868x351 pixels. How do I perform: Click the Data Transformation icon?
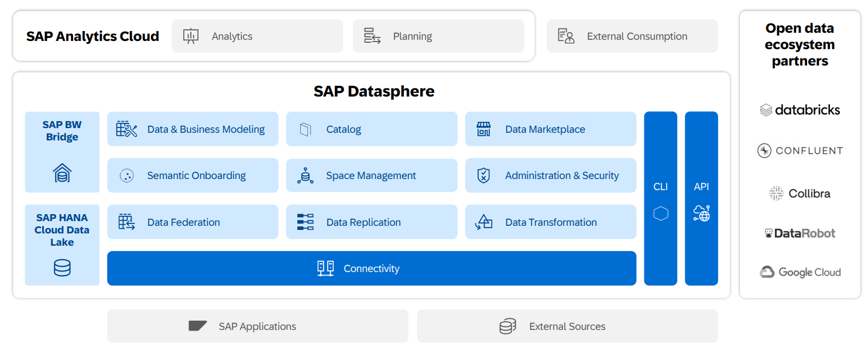[x=483, y=222]
